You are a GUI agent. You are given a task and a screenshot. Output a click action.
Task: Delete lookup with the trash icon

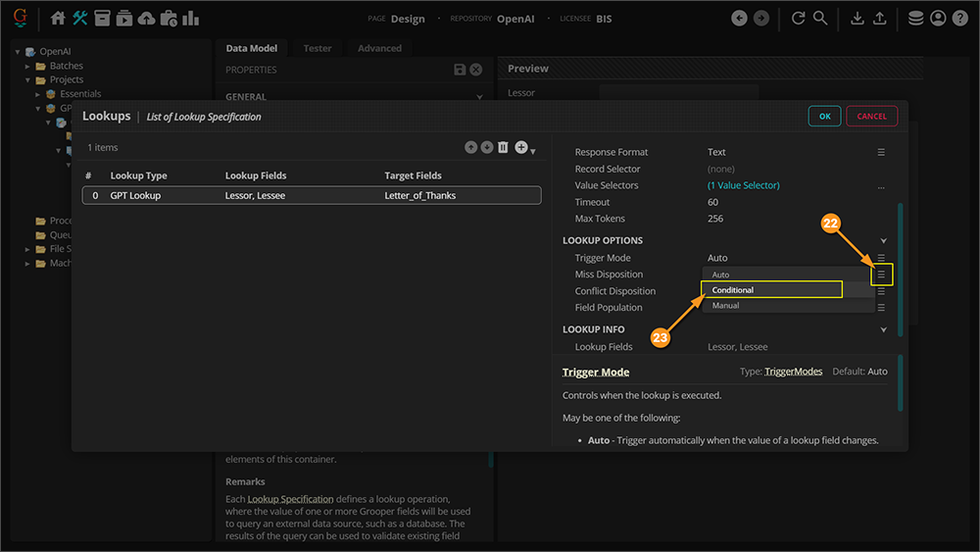(503, 147)
